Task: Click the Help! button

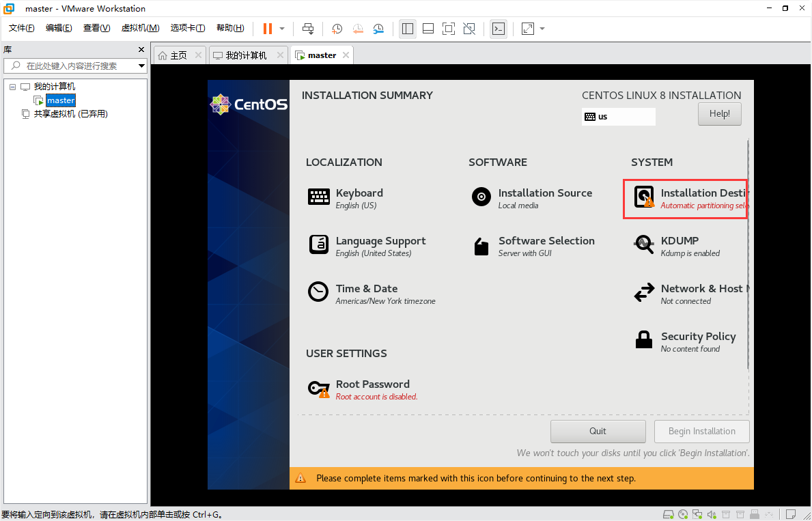Action: (x=719, y=114)
